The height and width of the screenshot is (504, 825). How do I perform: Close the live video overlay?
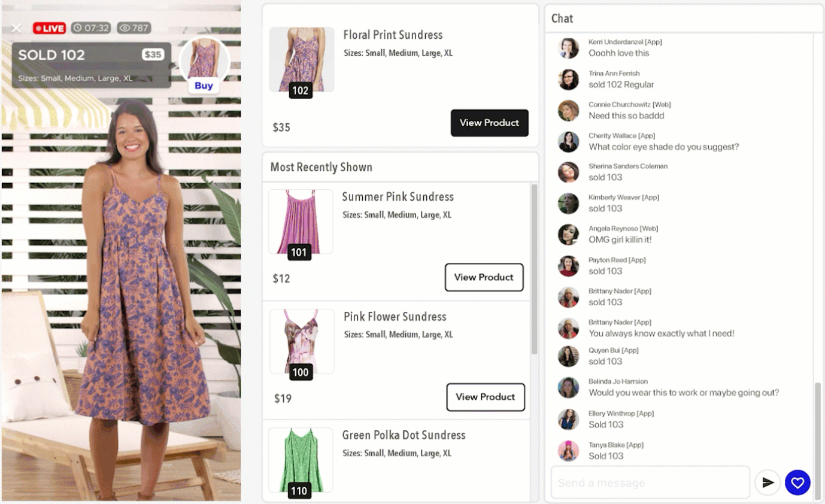(x=16, y=28)
